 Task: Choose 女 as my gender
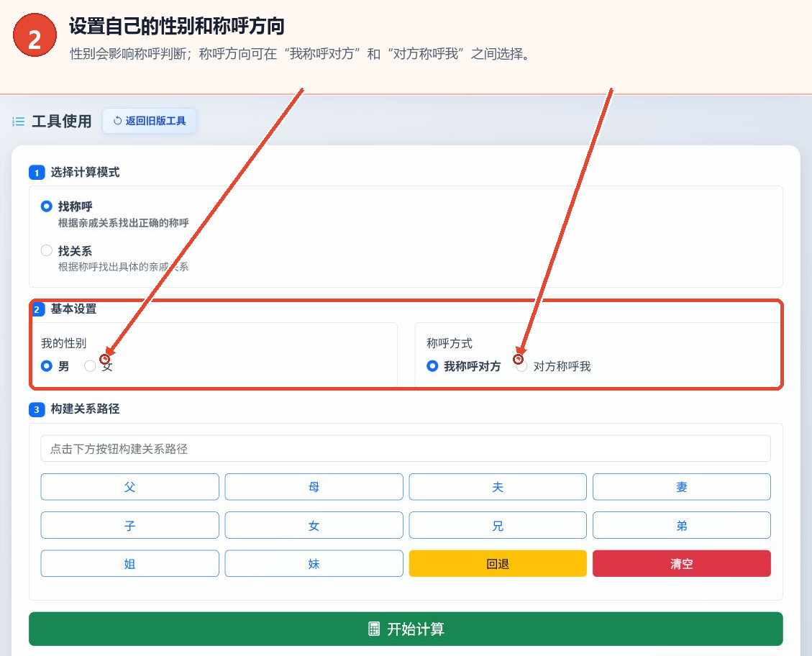click(90, 366)
